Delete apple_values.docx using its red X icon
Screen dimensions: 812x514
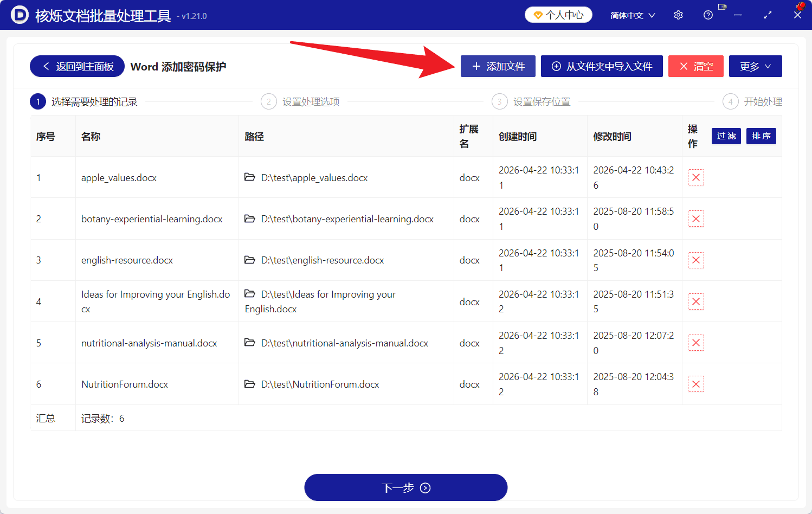pos(696,177)
